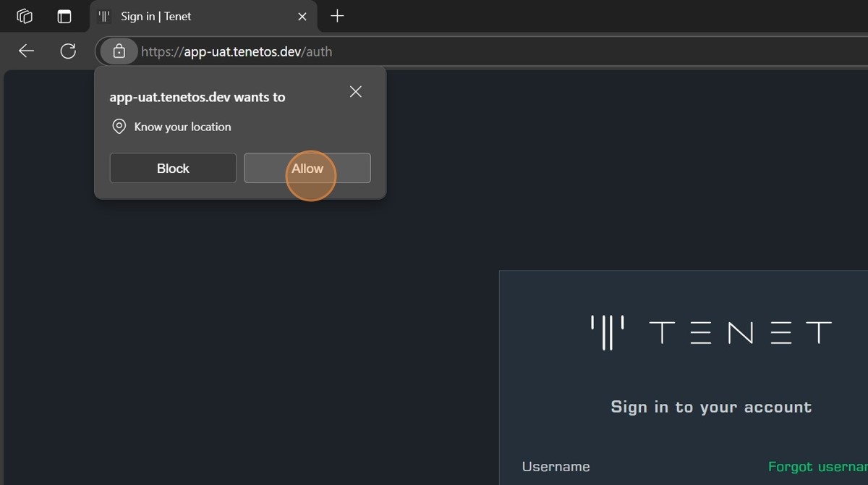Open the Forgot username link
This screenshot has width=868, height=485.
817,467
